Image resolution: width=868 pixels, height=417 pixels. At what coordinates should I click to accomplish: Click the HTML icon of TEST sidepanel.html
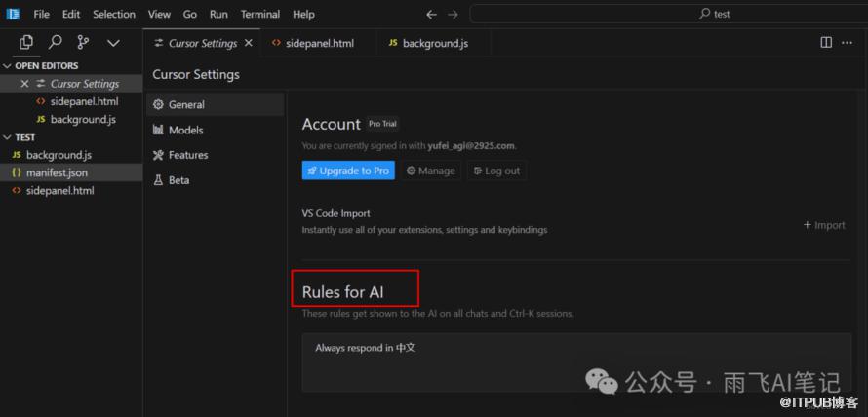(x=17, y=190)
